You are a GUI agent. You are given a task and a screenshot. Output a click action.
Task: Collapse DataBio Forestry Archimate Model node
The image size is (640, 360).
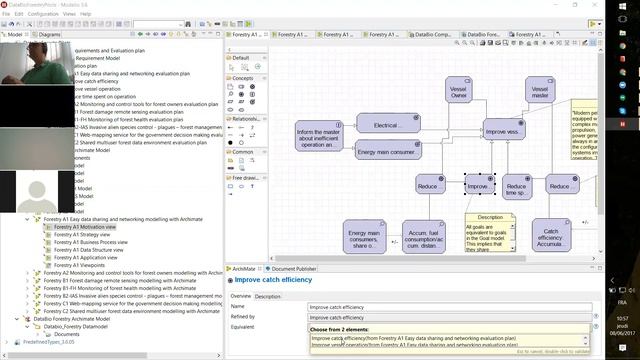point(17,319)
